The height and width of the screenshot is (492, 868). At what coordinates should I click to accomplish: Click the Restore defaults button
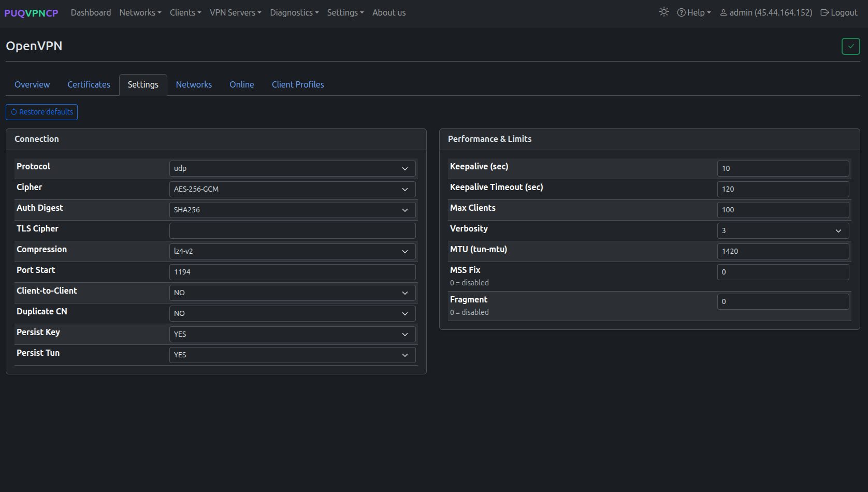(41, 112)
